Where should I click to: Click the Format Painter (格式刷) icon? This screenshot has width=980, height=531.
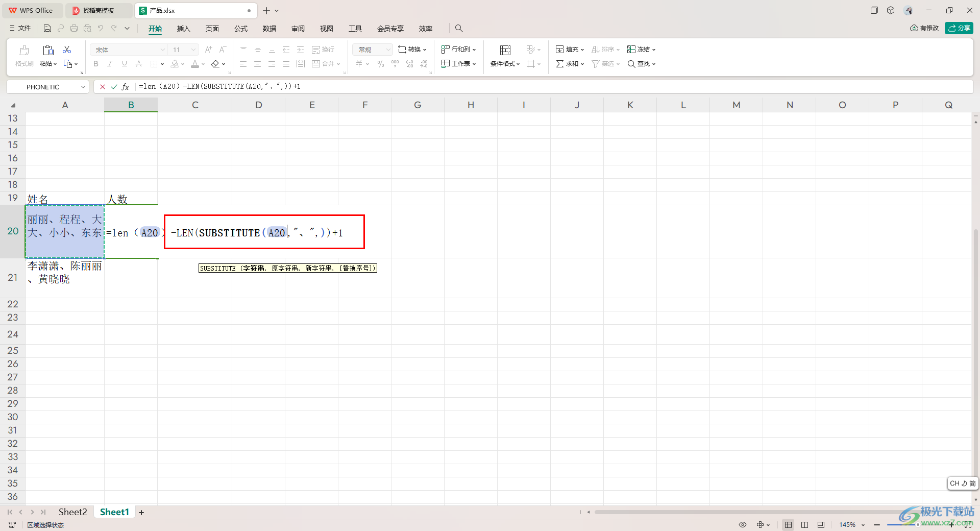click(24, 50)
